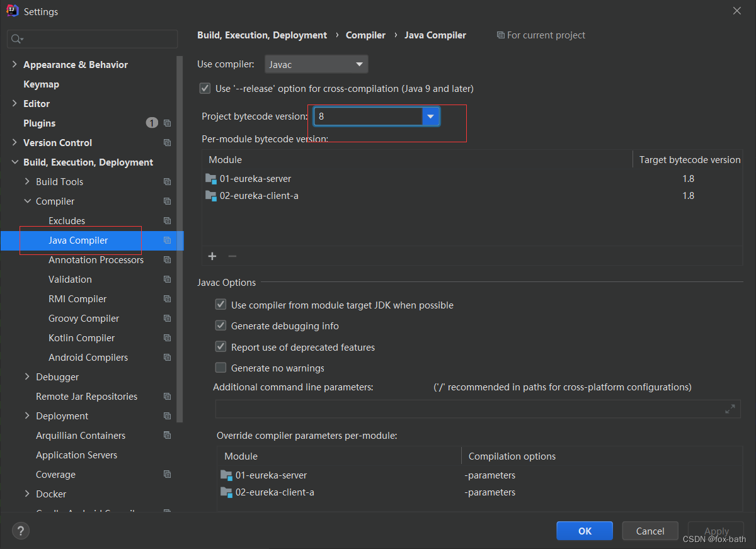756x549 pixels.
Task: Click the Additional command line parameters field
Action: [x=478, y=409]
